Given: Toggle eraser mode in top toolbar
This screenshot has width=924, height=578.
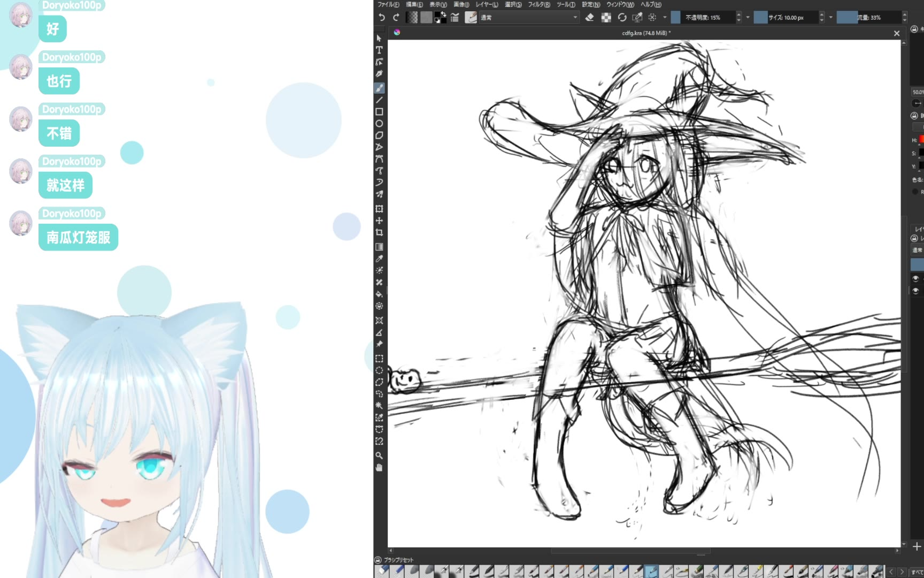Looking at the screenshot, I should (589, 18).
